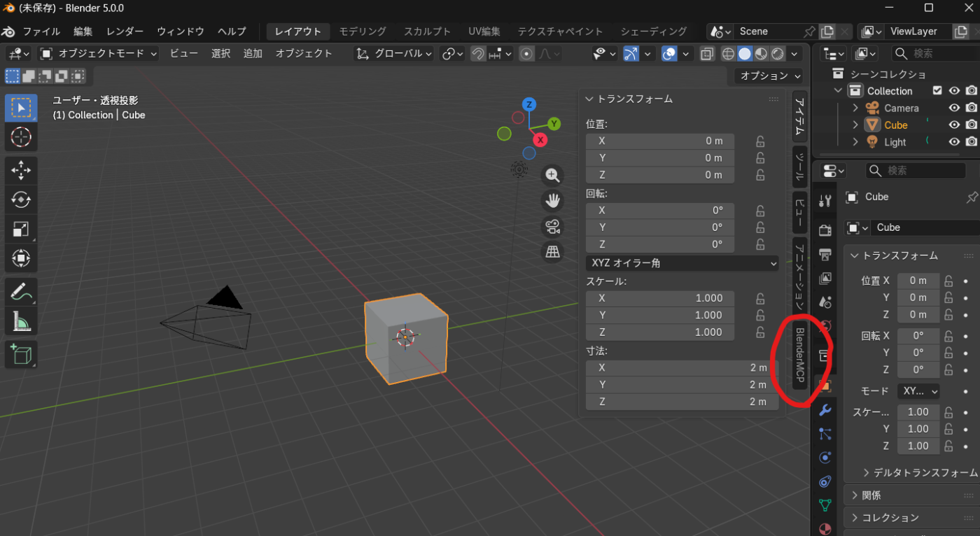Open the Add menu in viewport header
Viewport: 980px width, 536px height.
(x=253, y=53)
